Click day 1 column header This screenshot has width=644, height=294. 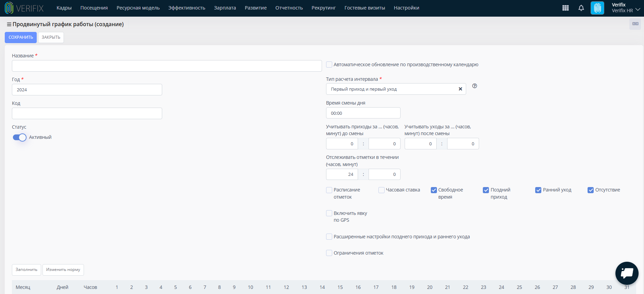tap(117, 287)
